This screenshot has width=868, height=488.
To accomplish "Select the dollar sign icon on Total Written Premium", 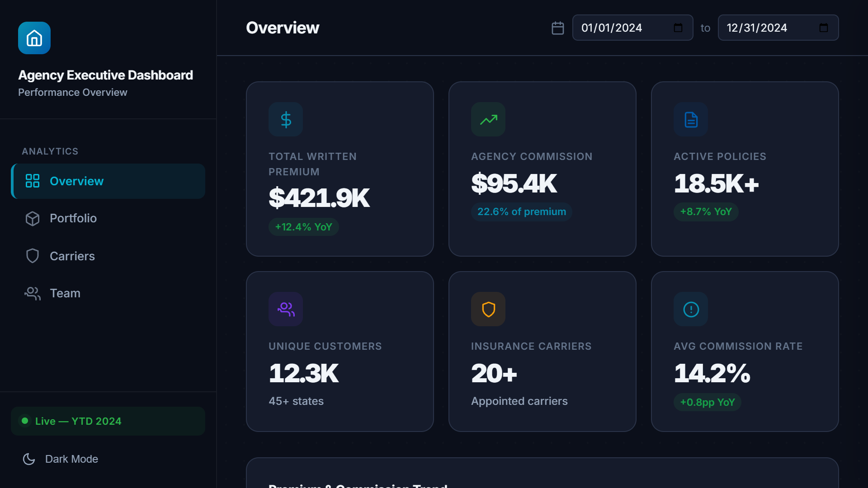I will 285,119.
